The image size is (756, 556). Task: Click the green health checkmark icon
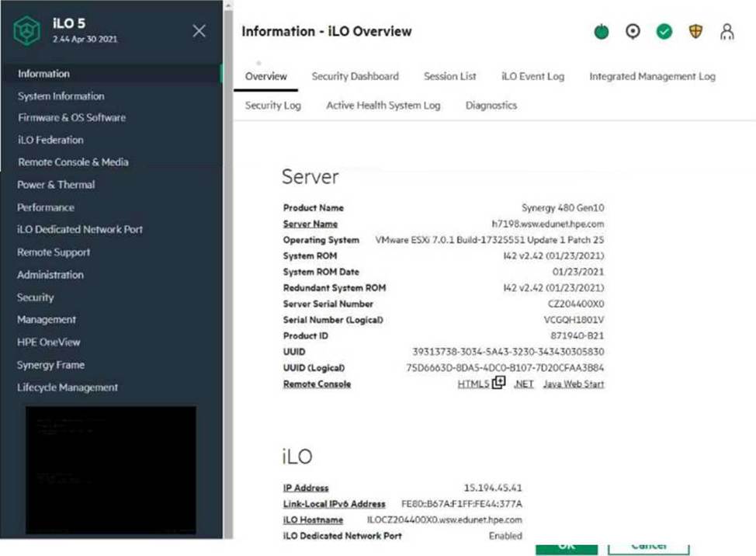pos(664,31)
